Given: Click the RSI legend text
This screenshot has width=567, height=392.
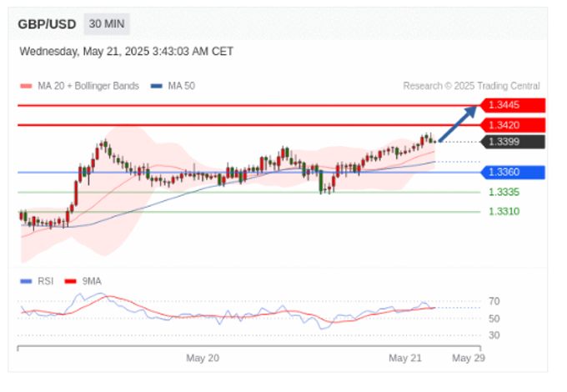Looking at the screenshot, I should tap(46, 281).
